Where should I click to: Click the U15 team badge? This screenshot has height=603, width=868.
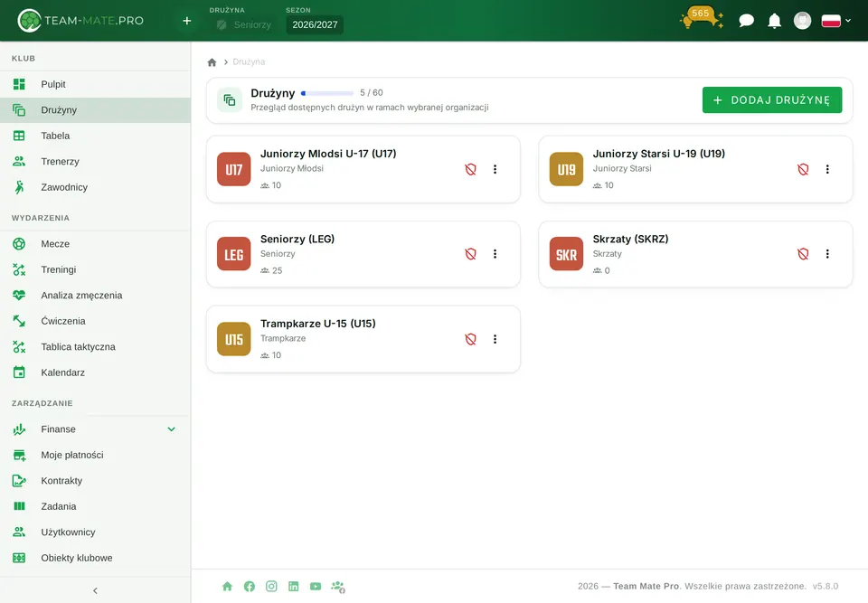[233, 339]
